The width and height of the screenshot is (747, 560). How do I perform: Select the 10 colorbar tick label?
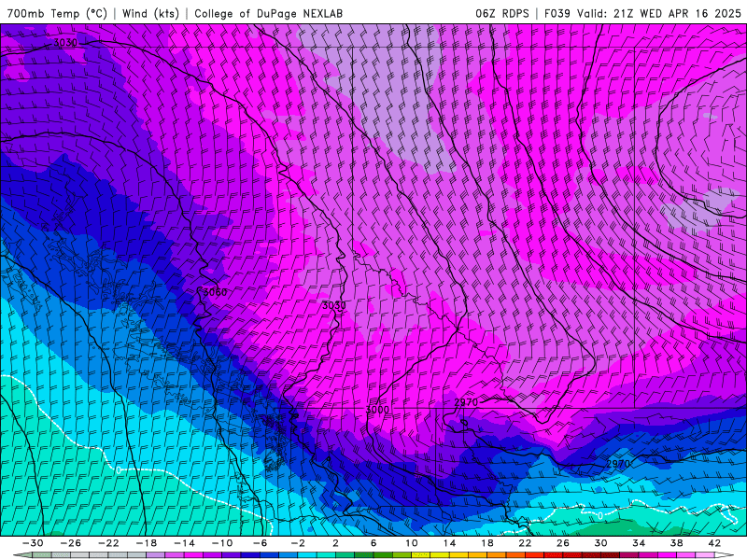tap(412, 543)
